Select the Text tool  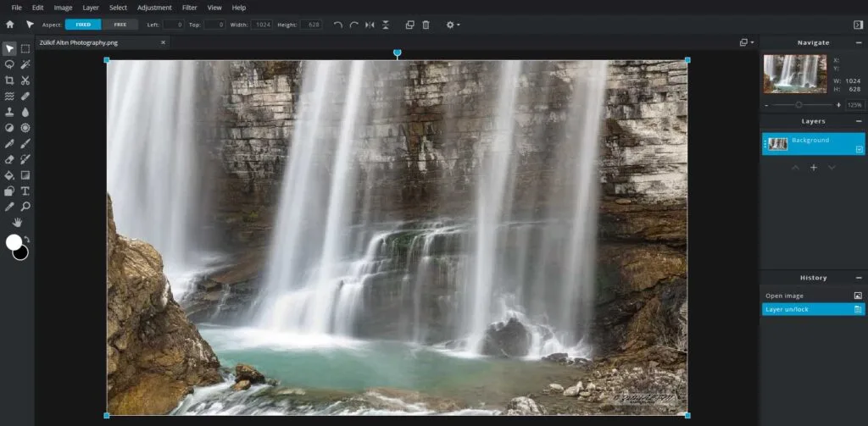[x=25, y=191]
